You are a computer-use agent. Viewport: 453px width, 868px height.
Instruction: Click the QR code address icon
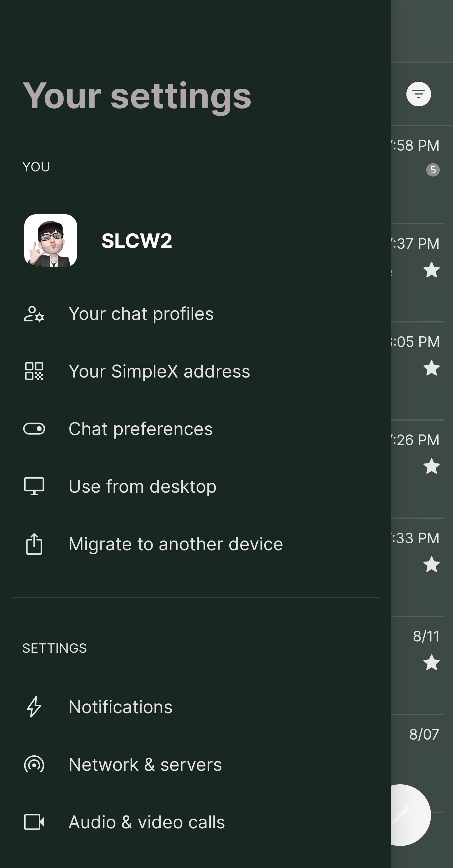pos(34,371)
